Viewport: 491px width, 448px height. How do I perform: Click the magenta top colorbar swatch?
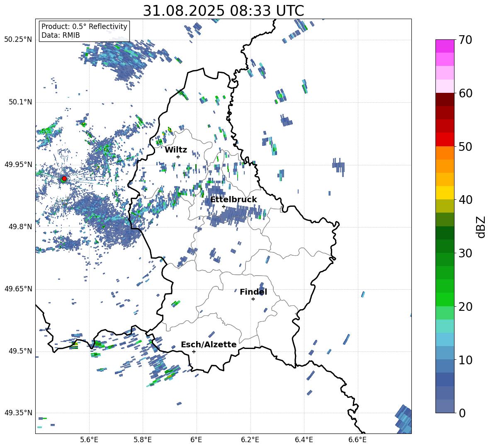coord(445,46)
